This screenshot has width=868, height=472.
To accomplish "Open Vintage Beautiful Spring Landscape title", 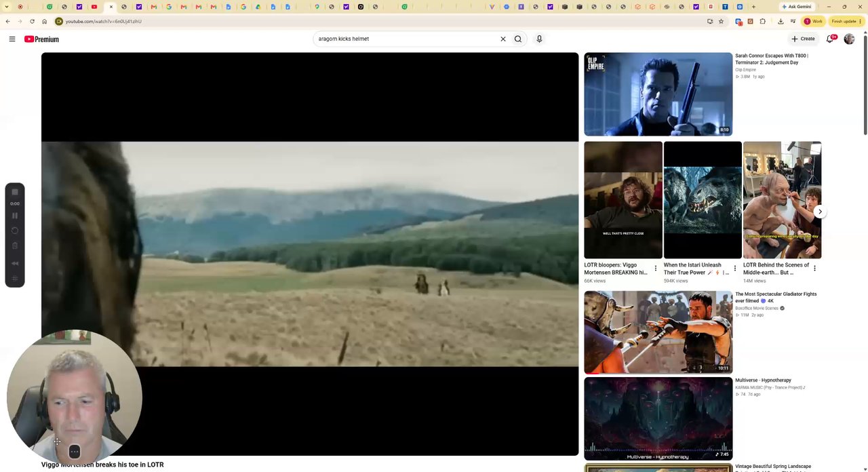I will [773, 467].
